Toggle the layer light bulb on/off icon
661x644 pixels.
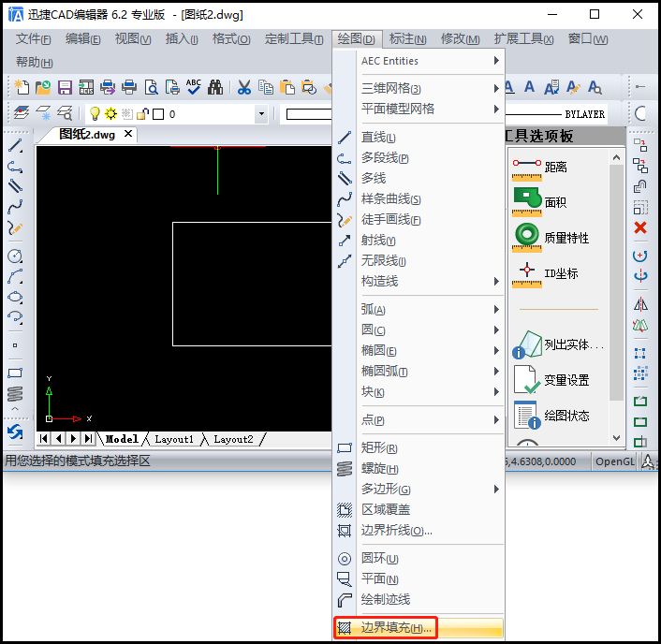[95, 114]
